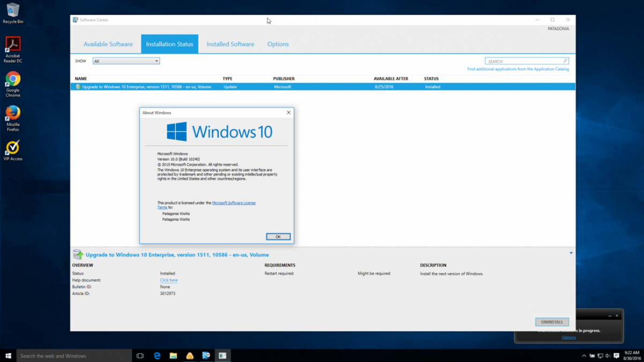Screen dimensions: 644x362
Task: Open the Recycle Bin desktop icon
Action: click(x=12, y=11)
